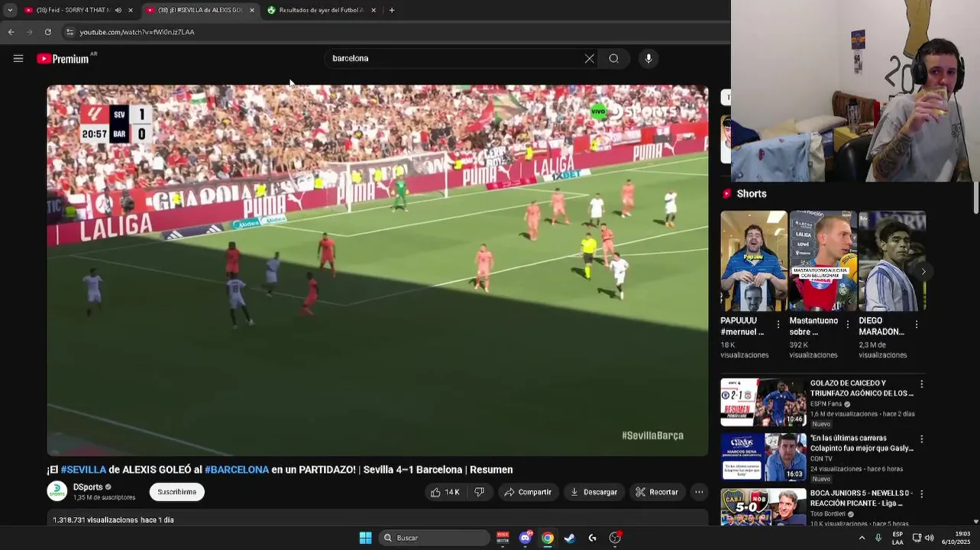This screenshot has width=980, height=550.
Task: Select the SEVILLA de ALEXIS tab
Action: point(200,10)
